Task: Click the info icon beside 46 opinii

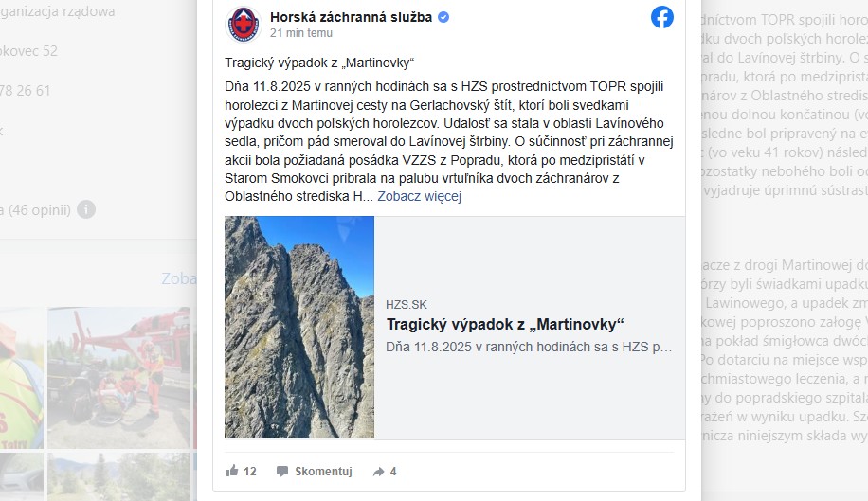Action: (x=86, y=209)
